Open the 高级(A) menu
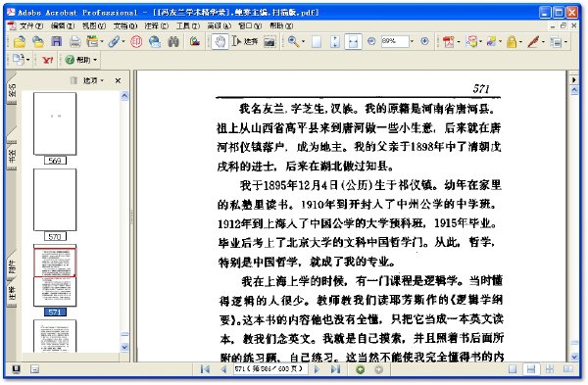Viewport: 588px width, 385px height. [219, 25]
